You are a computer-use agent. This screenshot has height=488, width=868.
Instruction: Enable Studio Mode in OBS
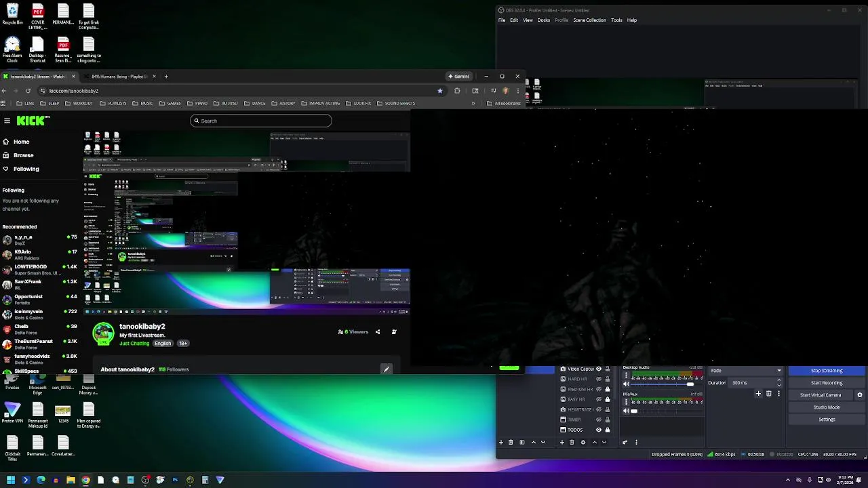point(827,407)
